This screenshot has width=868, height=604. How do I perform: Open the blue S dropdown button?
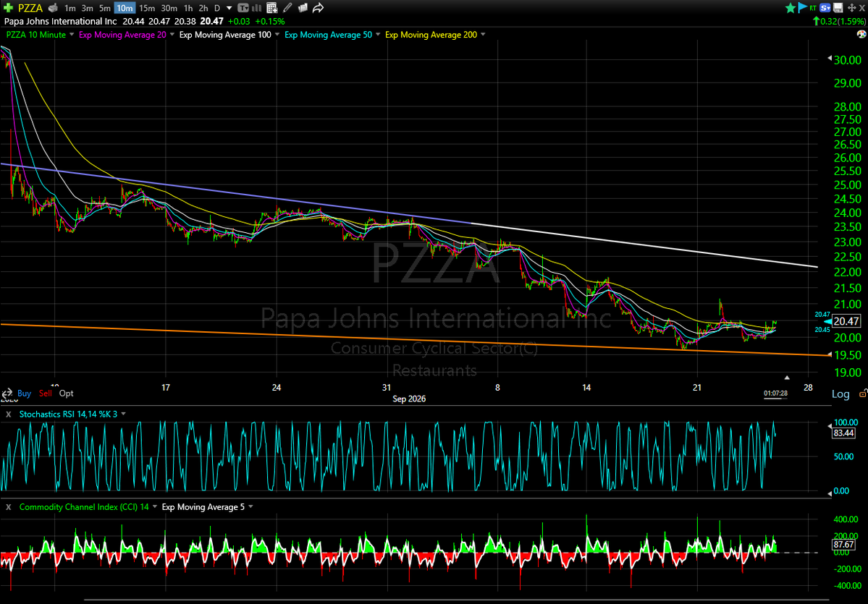pyautogui.click(x=825, y=8)
